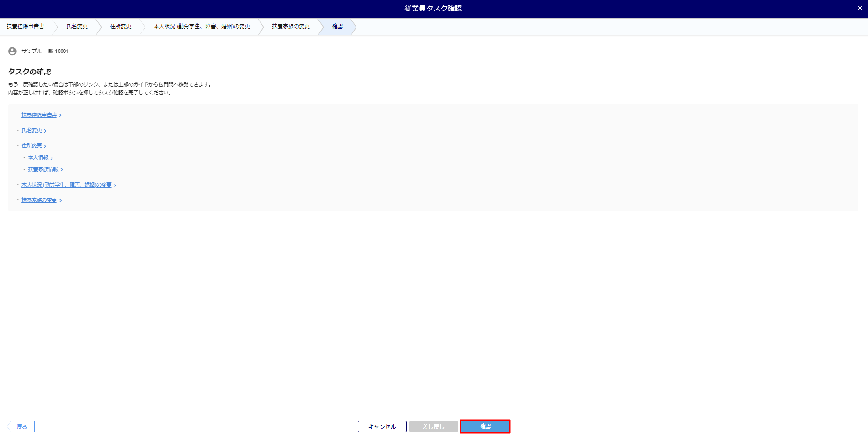The width and height of the screenshot is (868, 439).
Task: Go to 氏名変更 breadcrumb step
Action: [x=77, y=26]
